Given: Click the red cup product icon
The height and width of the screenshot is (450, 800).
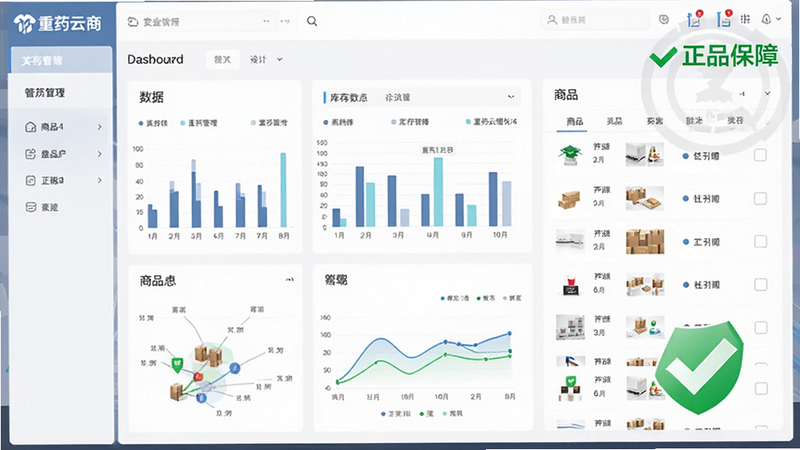Looking at the screenshot, I should (571, 285).
